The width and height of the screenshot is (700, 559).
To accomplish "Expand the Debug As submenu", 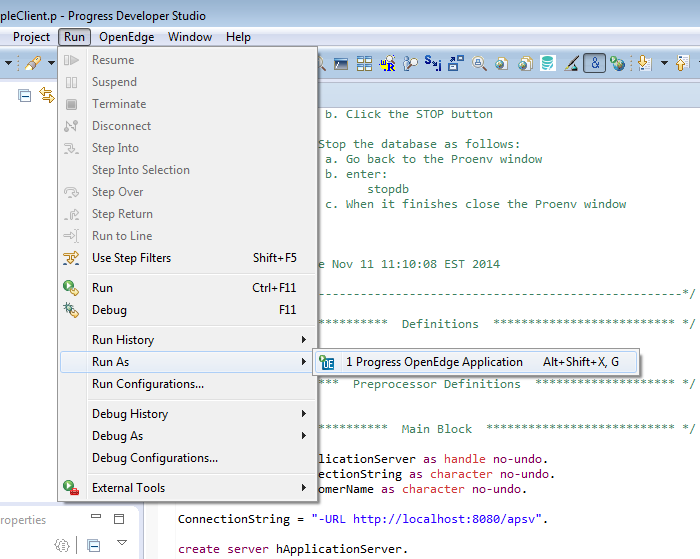I will click(188, 436).
